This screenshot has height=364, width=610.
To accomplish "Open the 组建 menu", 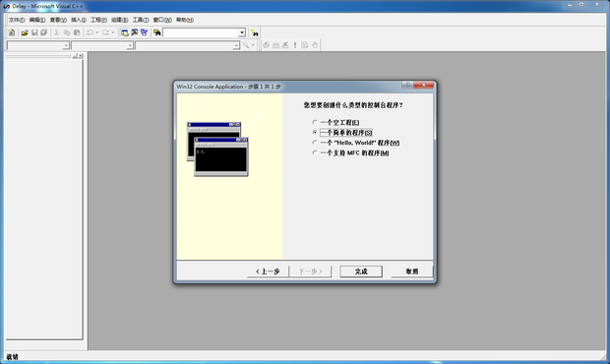I will tap(119, 20).
